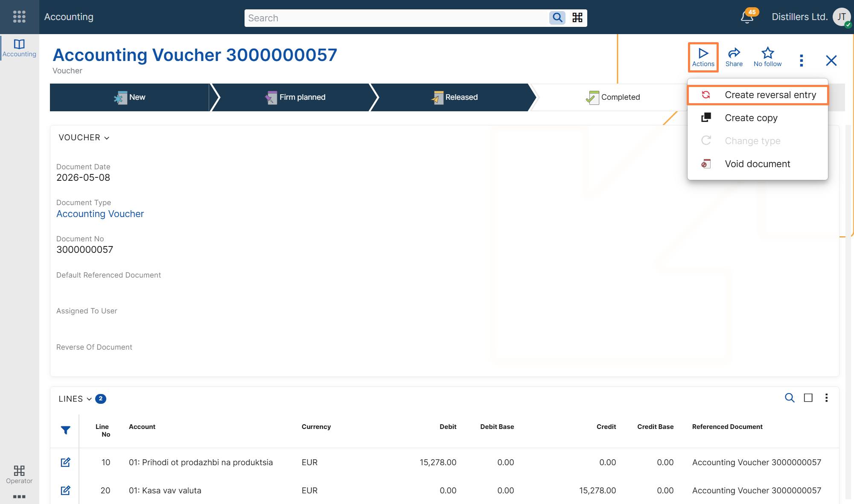This screenshot has height=504, width=854.
Task: Click the Debit Base column header
Action: pyautogui.click(x=497, y=426)
